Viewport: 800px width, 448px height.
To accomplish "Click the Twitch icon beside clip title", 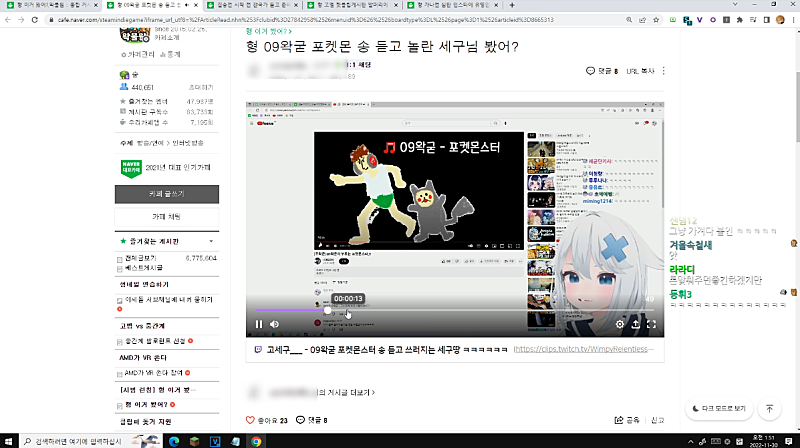I will 258,350.
